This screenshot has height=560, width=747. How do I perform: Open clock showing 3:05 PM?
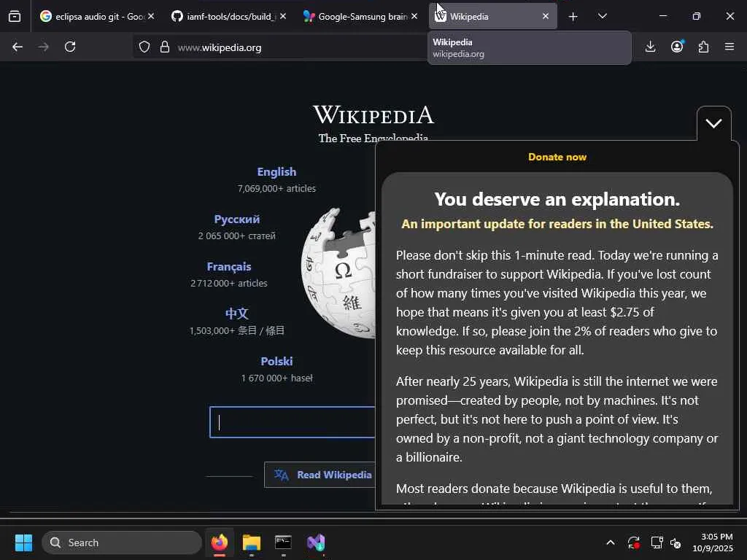713,542
